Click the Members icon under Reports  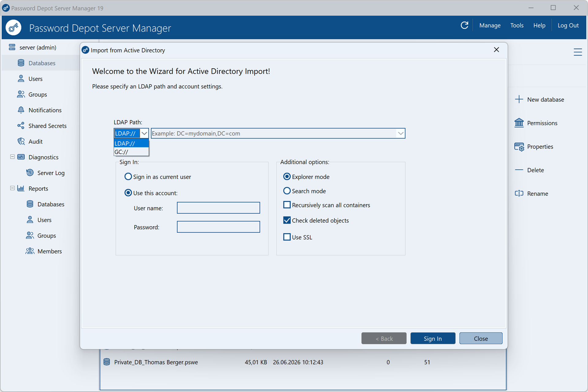[30, 251]
